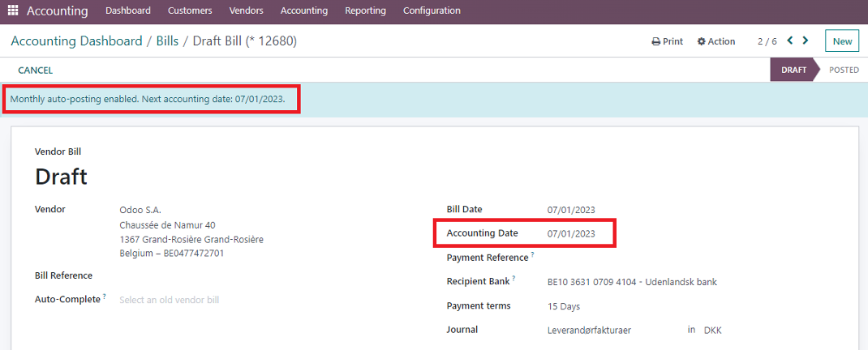
Task: Open the Dashboard menu
Action: 128,11
